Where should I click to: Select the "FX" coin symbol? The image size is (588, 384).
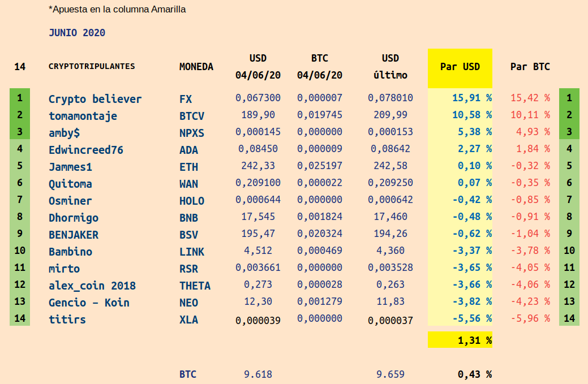[186, 99]
